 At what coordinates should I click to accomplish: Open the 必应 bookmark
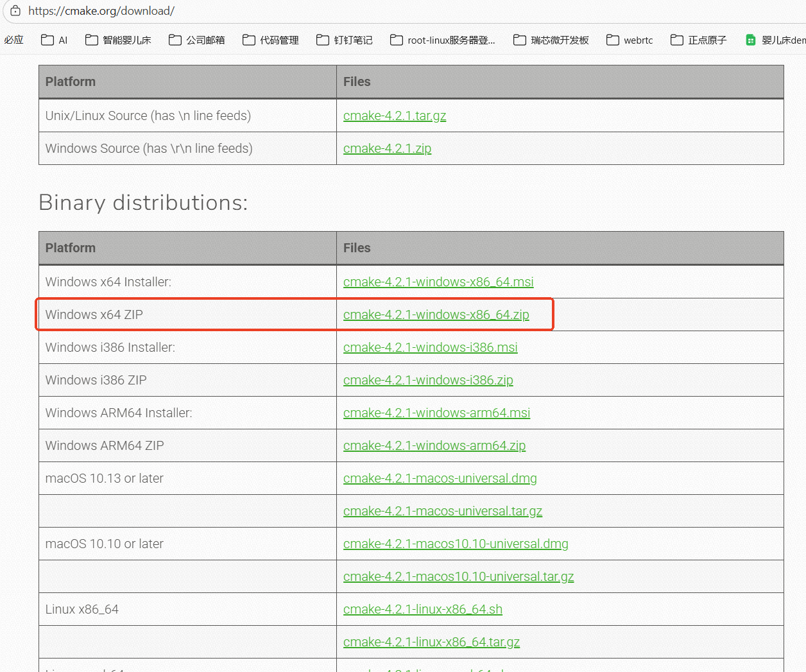pos(13,40)
